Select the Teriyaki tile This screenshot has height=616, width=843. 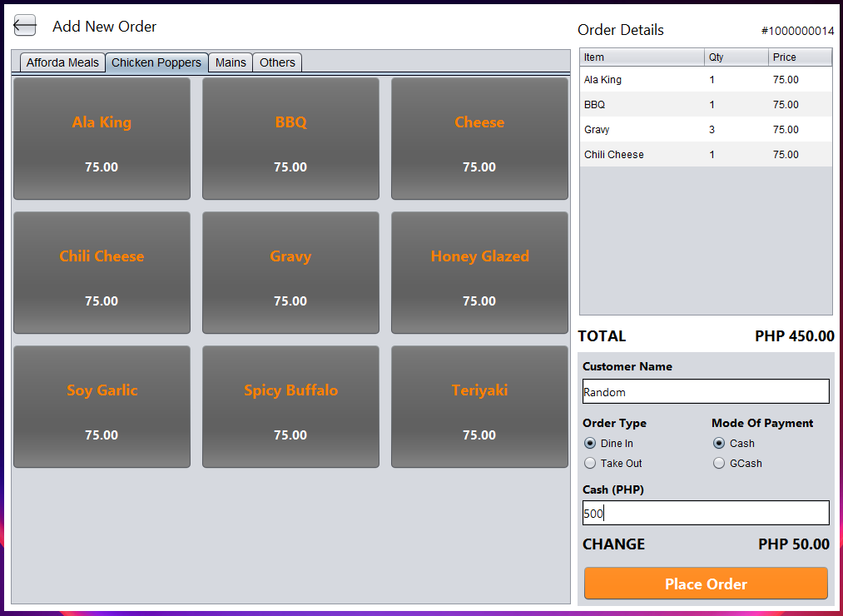pyautogui.click(x=479, y=407)
